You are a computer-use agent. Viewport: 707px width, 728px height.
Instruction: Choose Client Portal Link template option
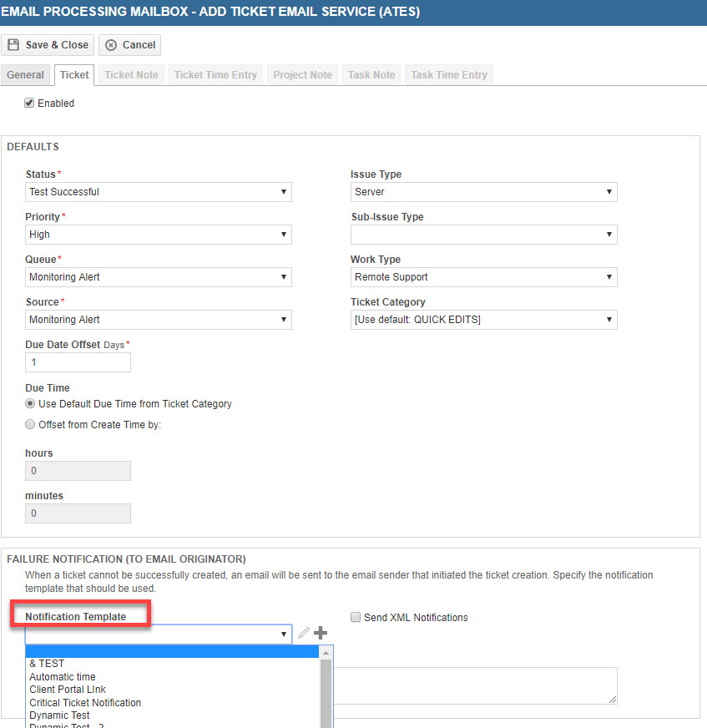coord(68,690)
